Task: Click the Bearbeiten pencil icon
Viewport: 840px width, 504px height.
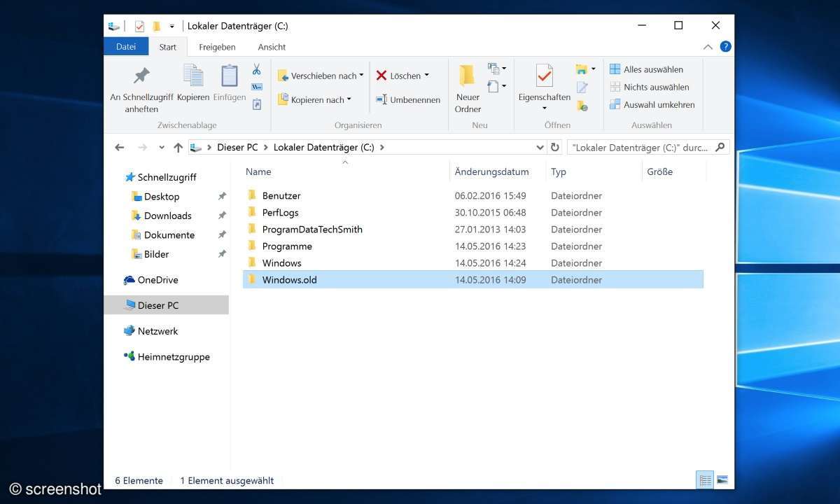Action: [582, 87]
